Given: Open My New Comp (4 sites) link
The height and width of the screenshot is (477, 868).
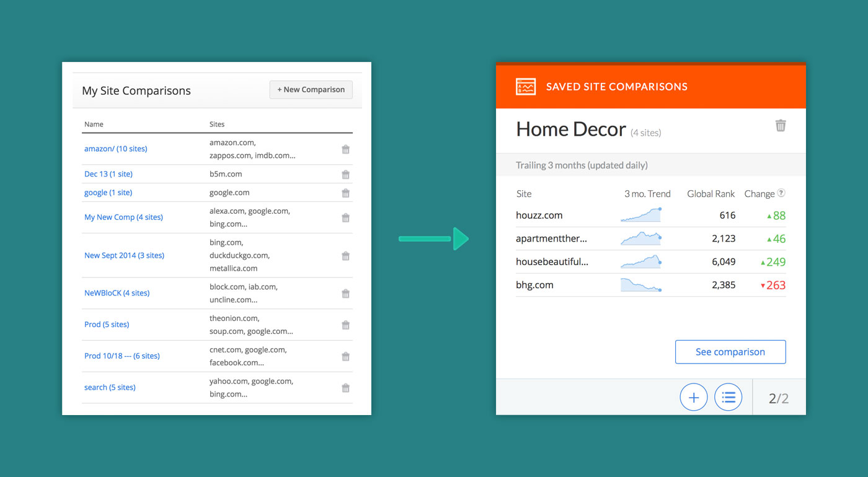Looking at the screenshot, I should click(x=124, y=217).
